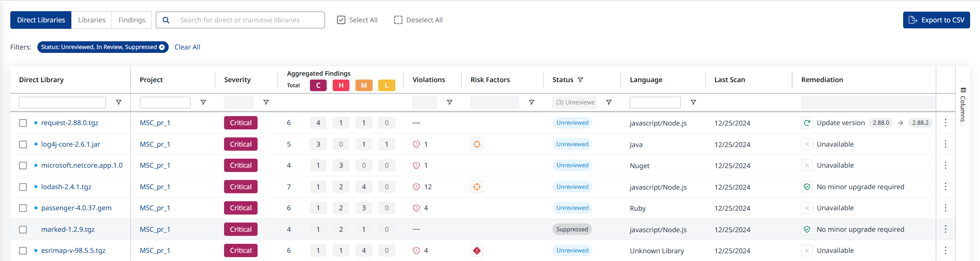Screen dimensions: 980x261
Task: Click red diamond risk icon for esrimap-v-98.5.5.tgz
Action: [x=476, y=251]
